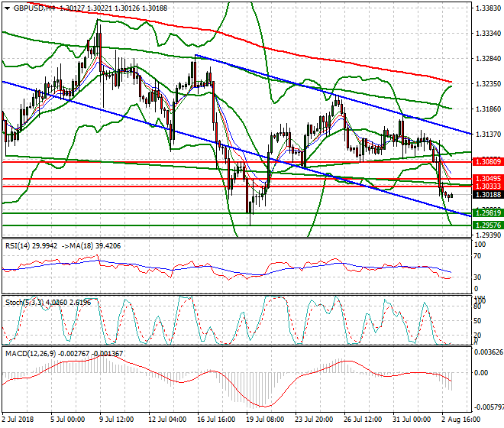Click the 1.32840 price scale value

point(488,59)
